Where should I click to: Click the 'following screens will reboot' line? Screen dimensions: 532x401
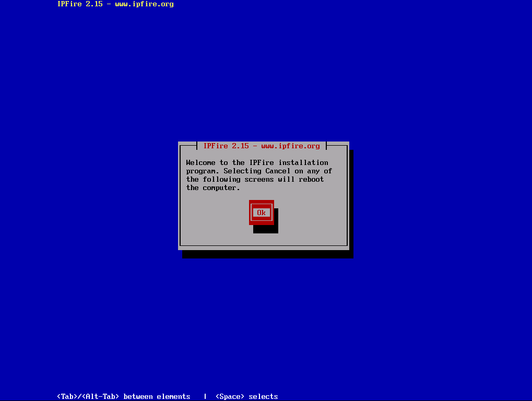(255, 180)
